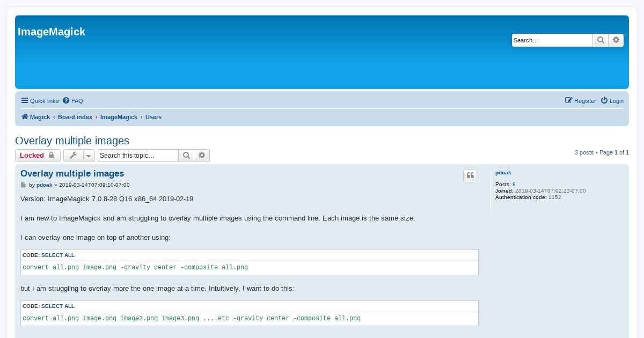Screen dimensions: 644x338
Task: Open the Quick links menu
Action: point(40,101)
